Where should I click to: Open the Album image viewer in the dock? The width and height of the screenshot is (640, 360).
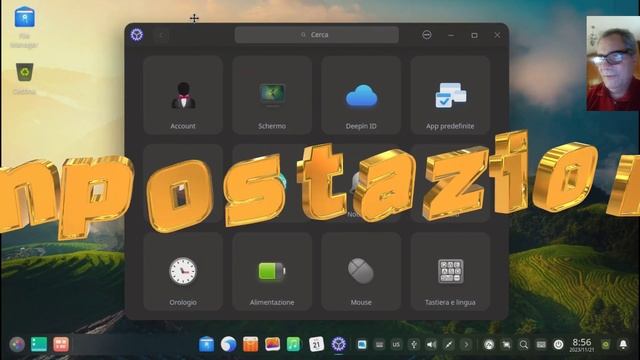(x=272, y=344)
